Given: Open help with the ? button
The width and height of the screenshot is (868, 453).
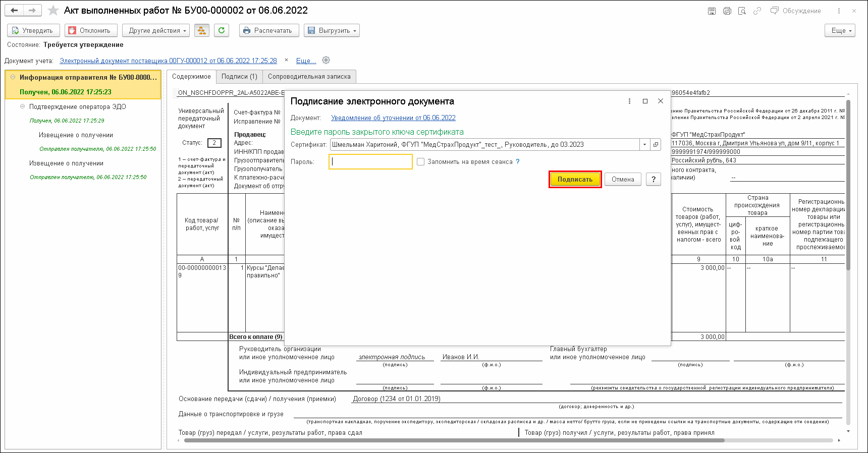Looking at the screenshot, I should 653,179.
